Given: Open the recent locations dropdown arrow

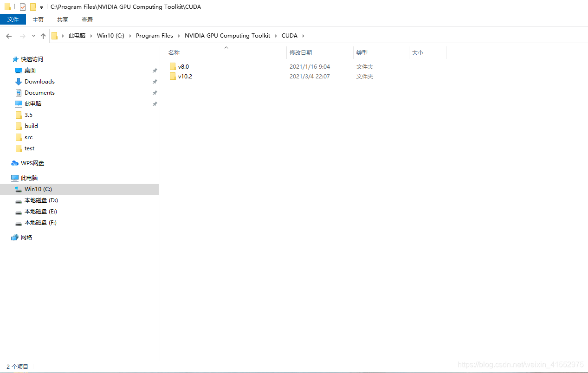Looking at the screenshot, I should pyautogui.click(x=33, y=36).
